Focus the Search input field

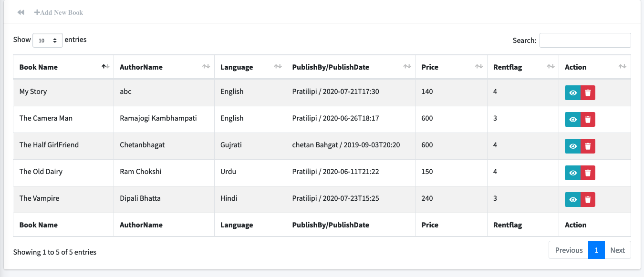pos(585,41)
